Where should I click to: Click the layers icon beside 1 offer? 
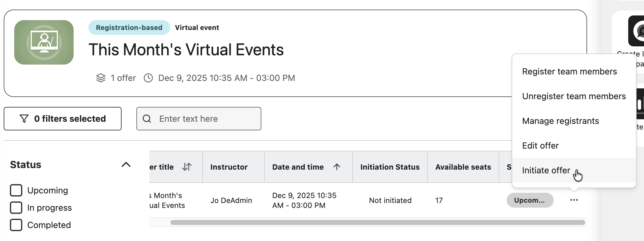click(101, 78)
